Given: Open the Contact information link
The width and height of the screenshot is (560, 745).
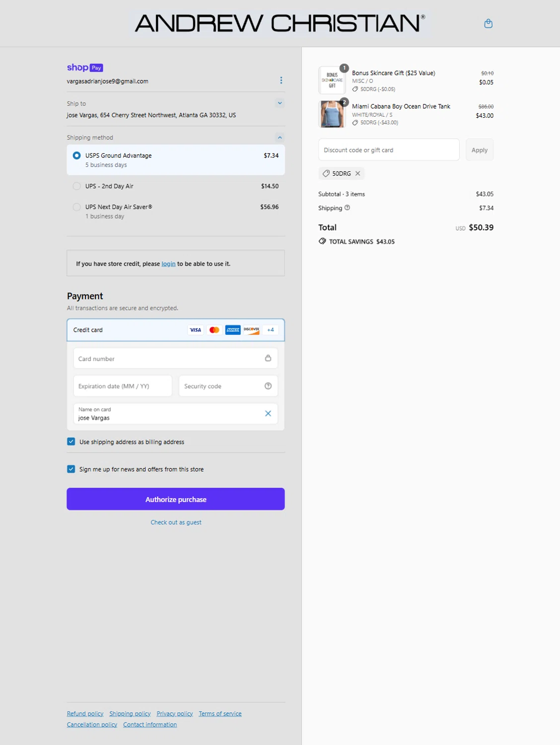Looking at the screenshot, I should [150, 725].
